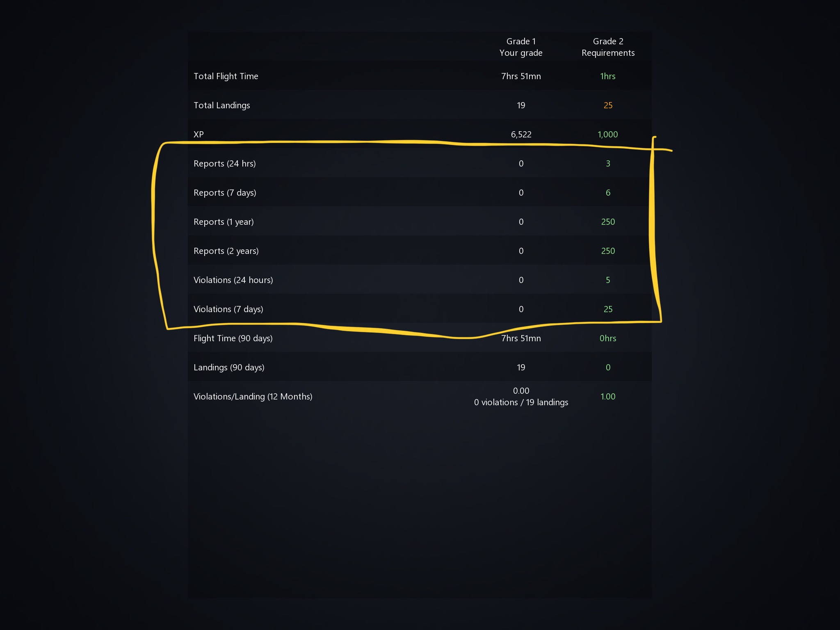Click the Reports (1 year) label
Image resolution: width=840 pixels, height=630 pixels.
(x=224, y=222)
